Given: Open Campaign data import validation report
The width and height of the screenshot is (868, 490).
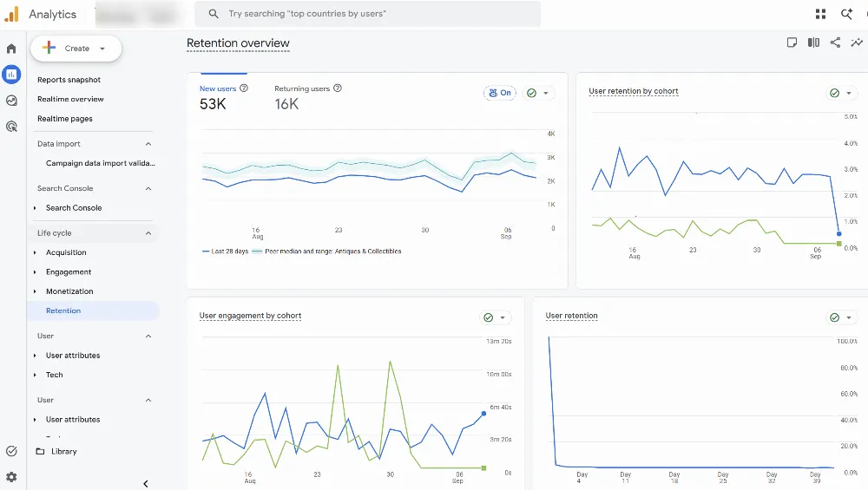Looking at the screenshot, I should [100, 163].
